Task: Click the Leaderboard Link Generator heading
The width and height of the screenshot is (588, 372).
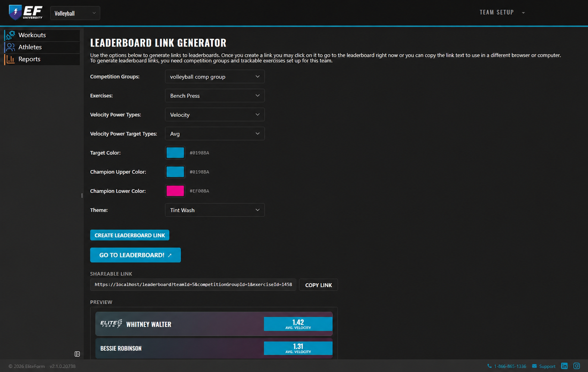Action: click(158, 42)
